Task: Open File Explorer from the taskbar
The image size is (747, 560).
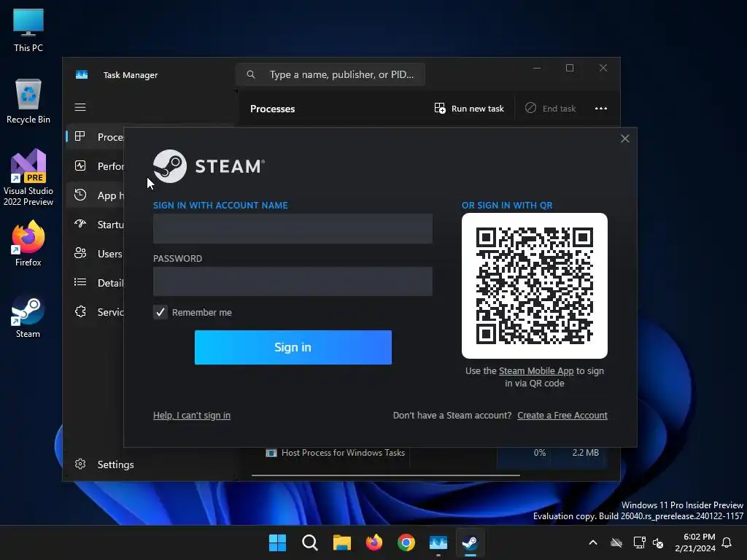Action: pos(341,542)
